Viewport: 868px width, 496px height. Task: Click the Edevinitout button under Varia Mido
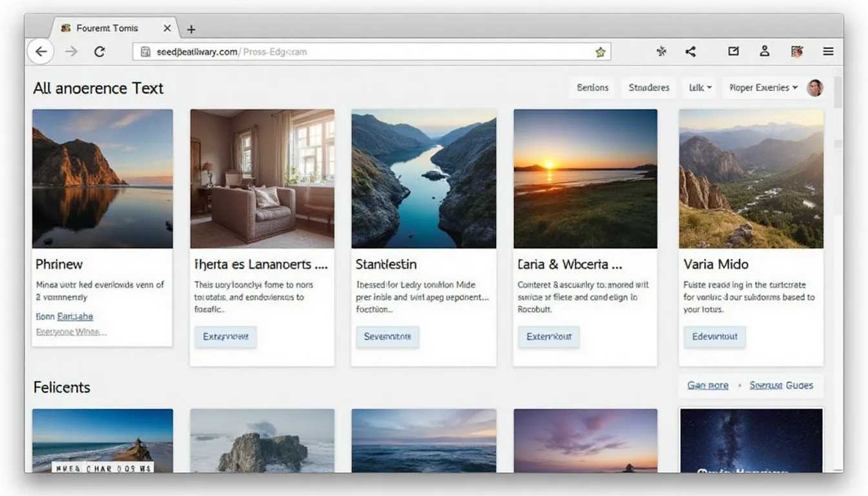click(714, 337)
